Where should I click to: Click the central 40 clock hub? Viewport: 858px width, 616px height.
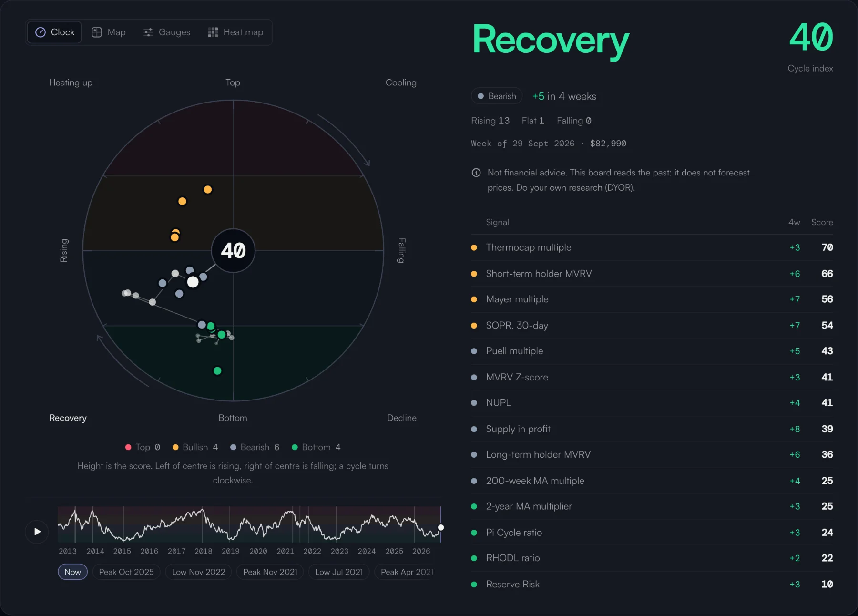[x=233, y=251]
